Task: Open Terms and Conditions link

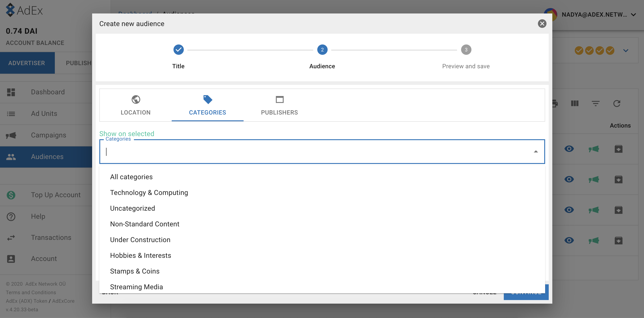Action: point(31,292)
